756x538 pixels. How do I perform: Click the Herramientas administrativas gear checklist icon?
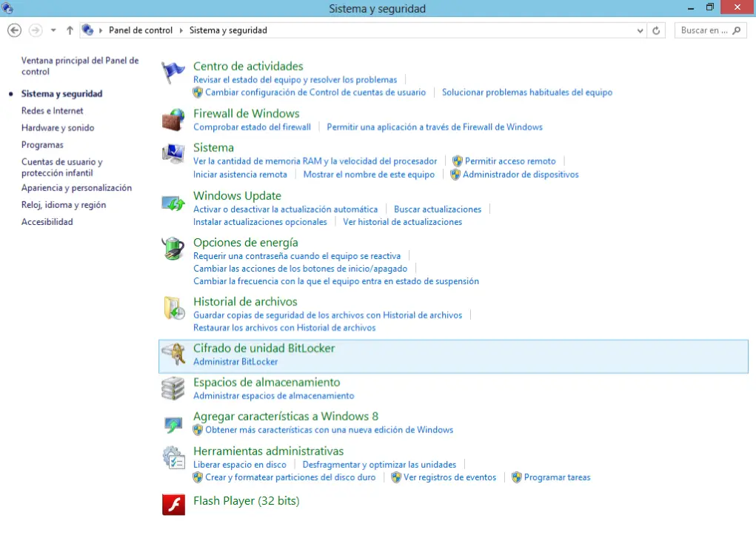[173, 458]
